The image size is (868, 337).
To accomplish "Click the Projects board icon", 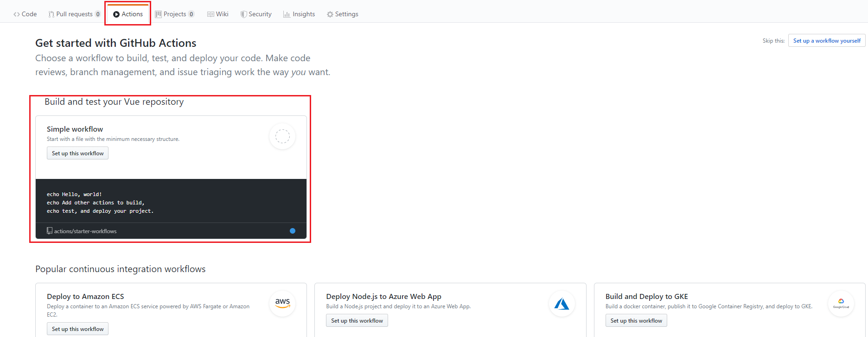I will click(x=159, y=14).
